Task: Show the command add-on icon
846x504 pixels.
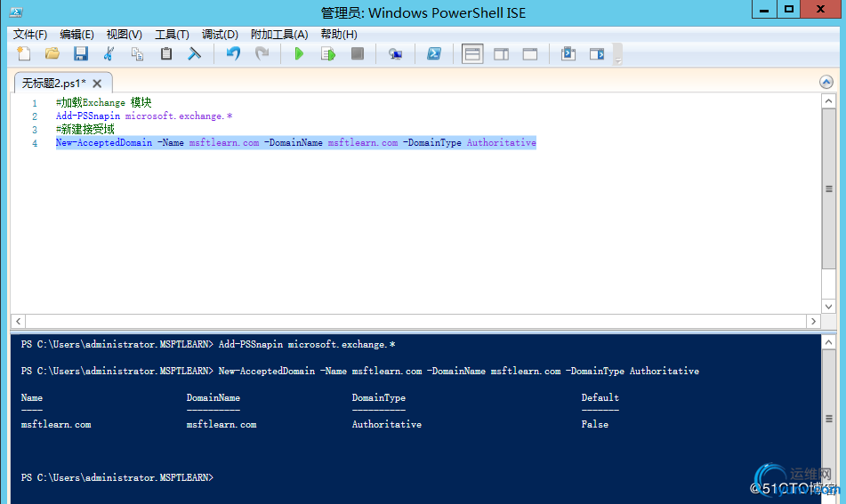Action: click(x=597, y=53)
